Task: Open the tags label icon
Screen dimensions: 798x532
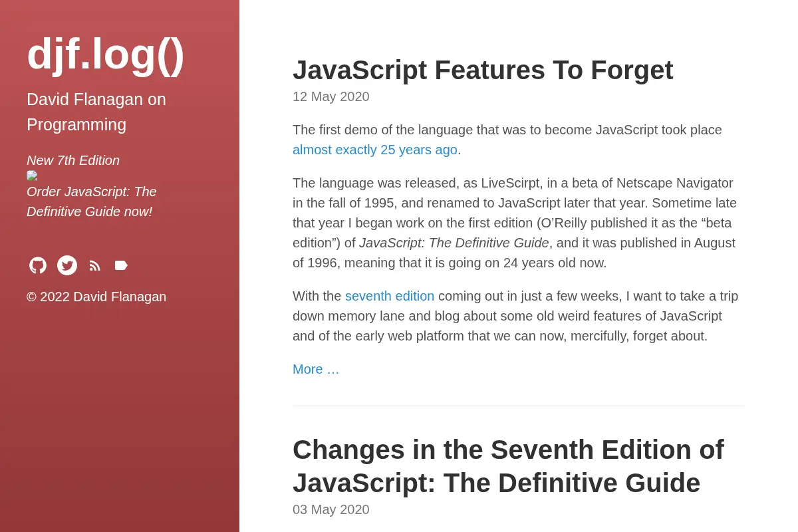Action: (121, 265)
